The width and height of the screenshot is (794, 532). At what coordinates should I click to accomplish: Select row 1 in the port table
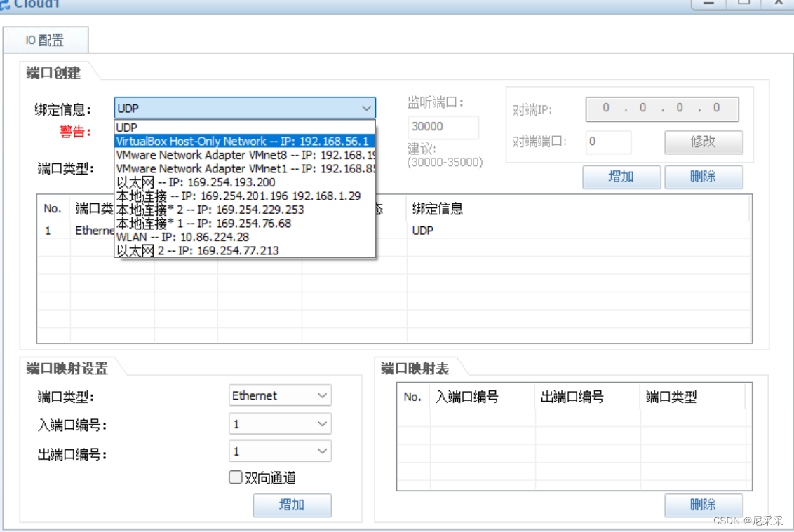click(394, 231)
